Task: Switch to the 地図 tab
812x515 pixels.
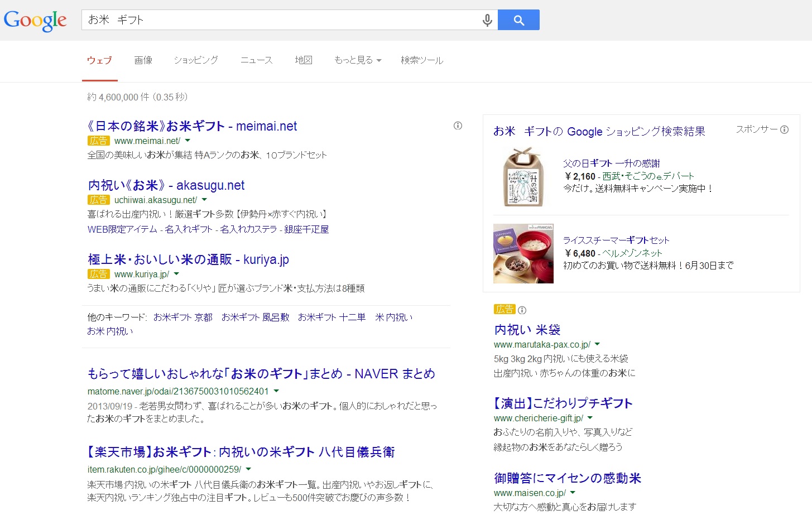Action: [304, 60]
